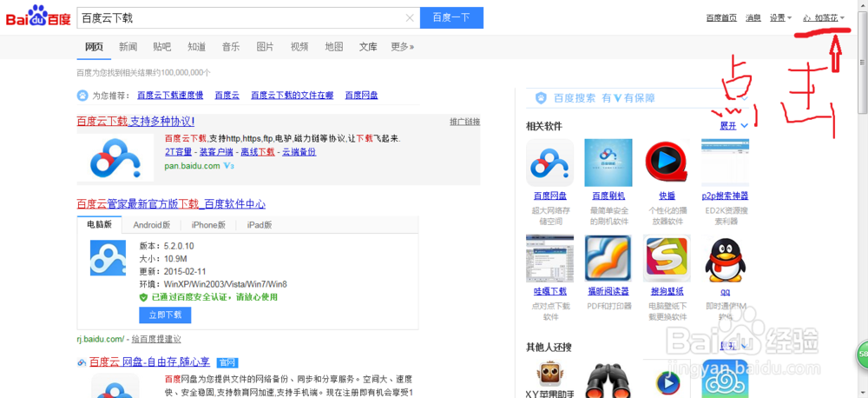868x398 pixels.
Task: Switch to the 文库 tab
Action: point(368,47)
